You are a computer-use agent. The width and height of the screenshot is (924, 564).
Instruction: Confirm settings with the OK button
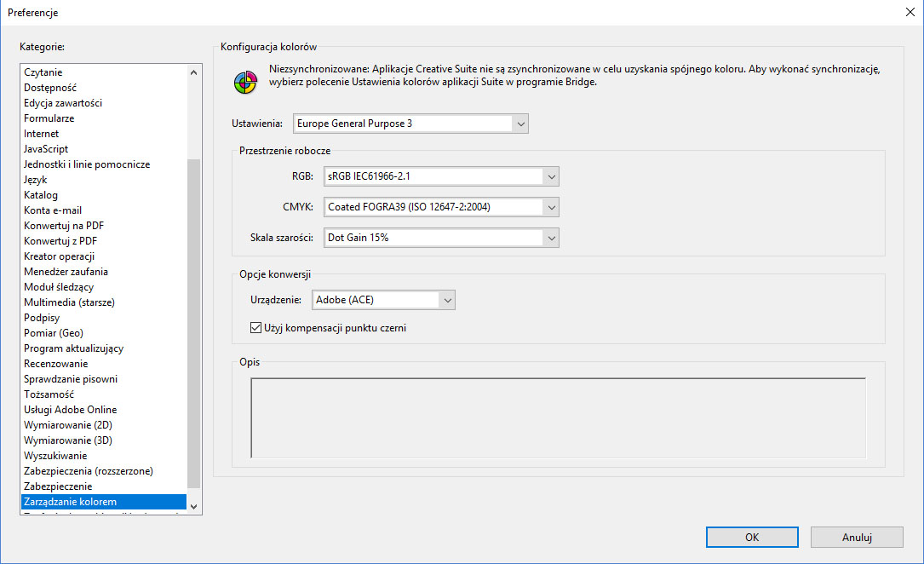tap(752, 537)
